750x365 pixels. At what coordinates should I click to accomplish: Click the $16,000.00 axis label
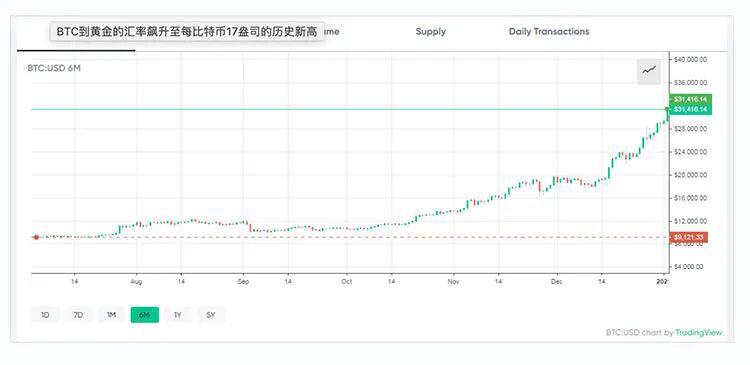click(690, 198)
